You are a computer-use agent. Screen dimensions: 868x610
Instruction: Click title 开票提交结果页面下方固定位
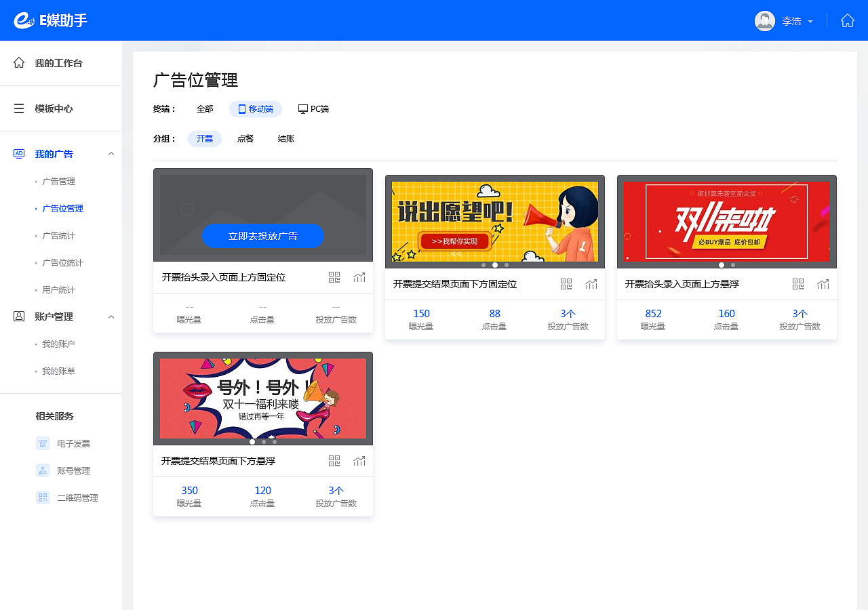pyautogui.click(x=455, y=284)
